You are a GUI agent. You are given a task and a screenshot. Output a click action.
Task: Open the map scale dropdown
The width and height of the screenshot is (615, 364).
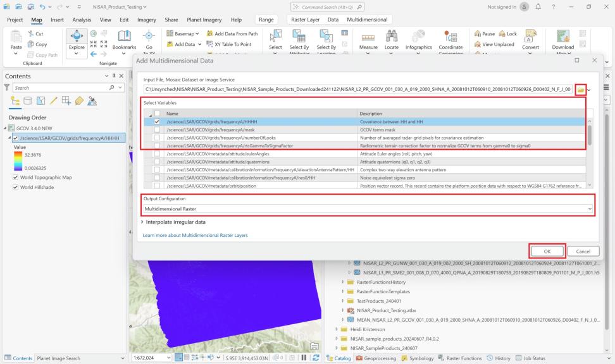(169, 358)
